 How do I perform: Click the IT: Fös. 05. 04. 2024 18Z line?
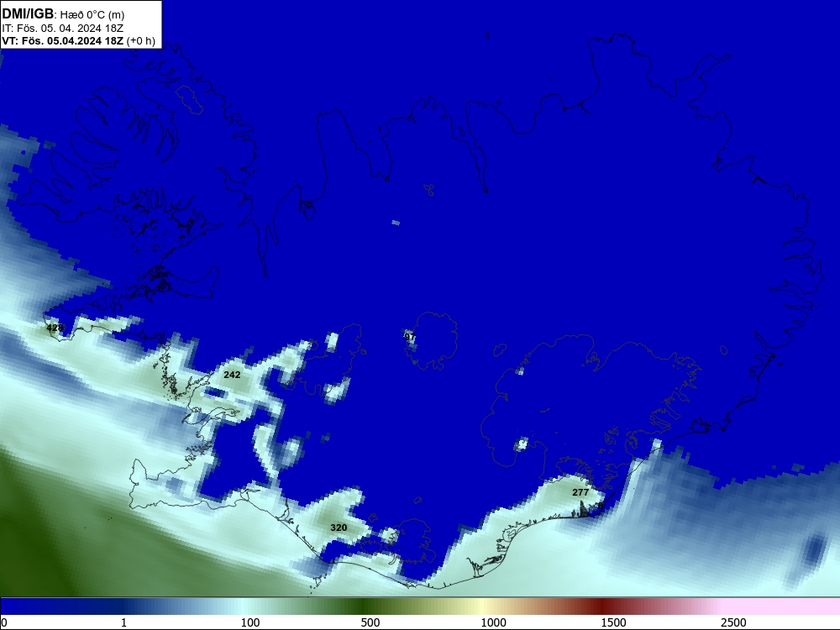tap(63, 29)
